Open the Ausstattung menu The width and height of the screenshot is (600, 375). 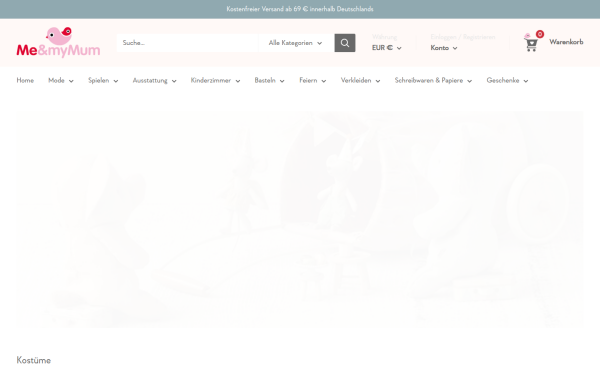155,80
